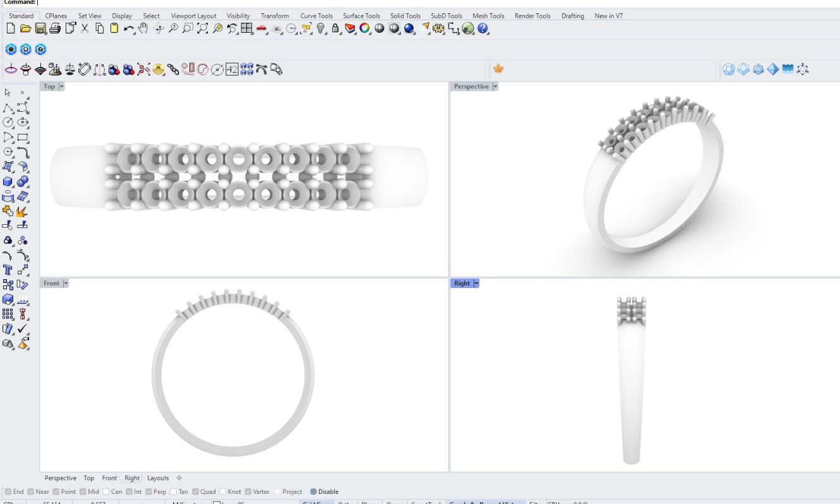
Task: Open the Help question mark icon
Action: [x=483, y=28]
